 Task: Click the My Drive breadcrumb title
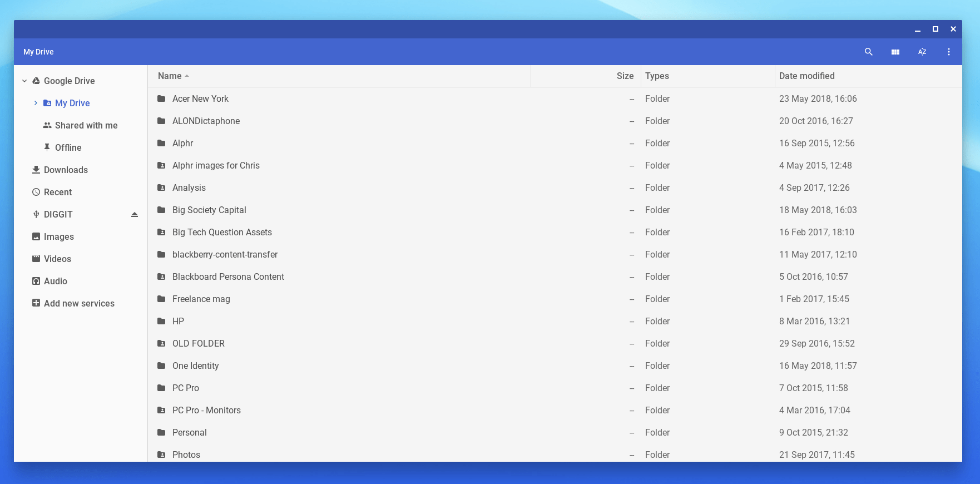(x=38, y=52)
